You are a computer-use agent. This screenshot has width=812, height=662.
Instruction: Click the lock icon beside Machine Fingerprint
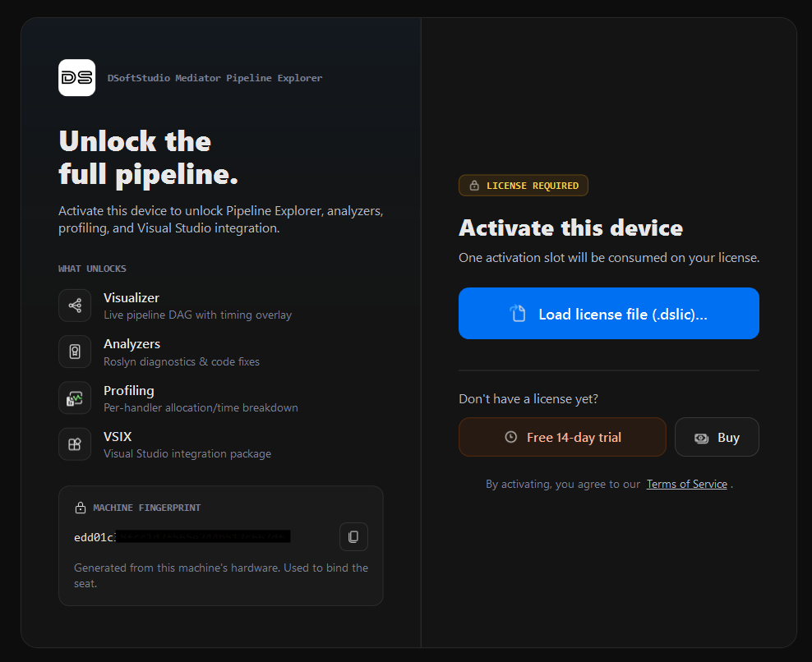(81, 508)
